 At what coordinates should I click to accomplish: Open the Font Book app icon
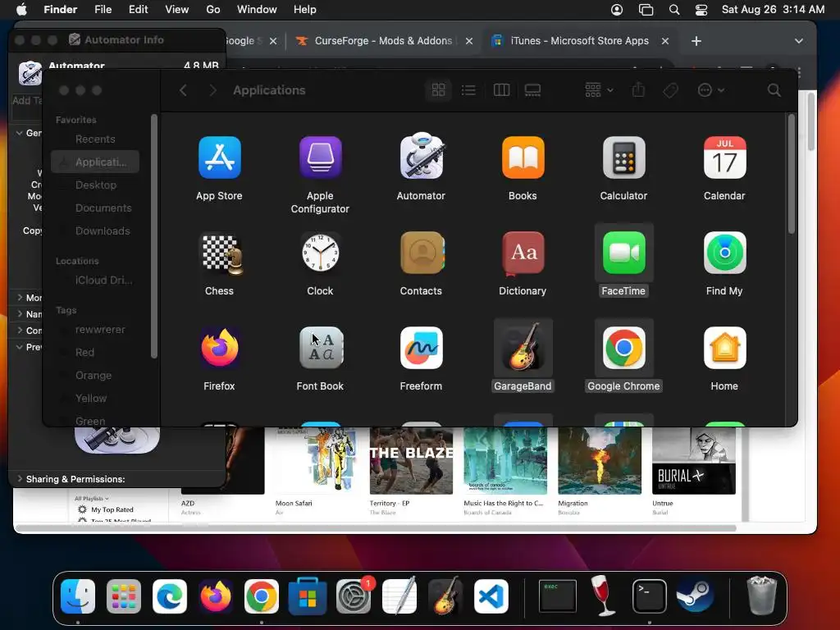321,348
